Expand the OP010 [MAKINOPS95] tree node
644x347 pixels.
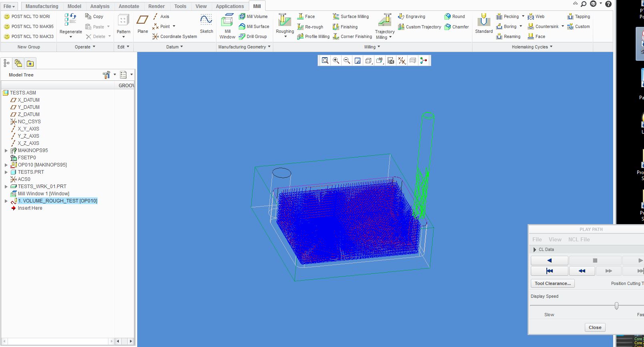pos(6,165)
